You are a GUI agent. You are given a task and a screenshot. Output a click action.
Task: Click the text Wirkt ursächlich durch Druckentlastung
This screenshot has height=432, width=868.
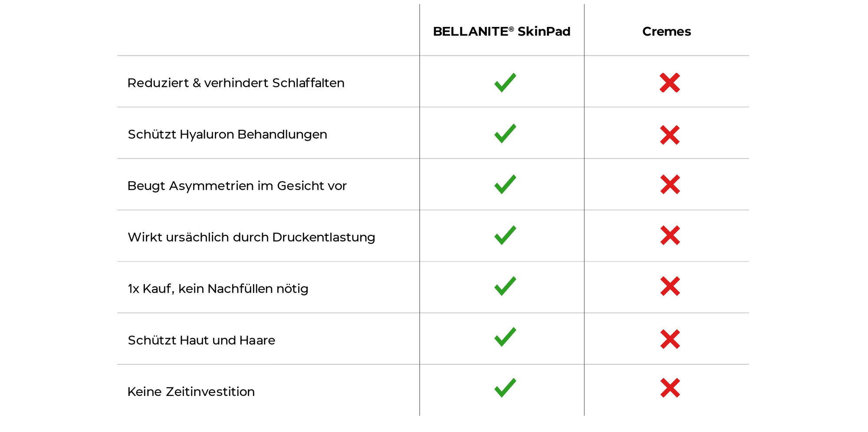(x=251, y=237)
